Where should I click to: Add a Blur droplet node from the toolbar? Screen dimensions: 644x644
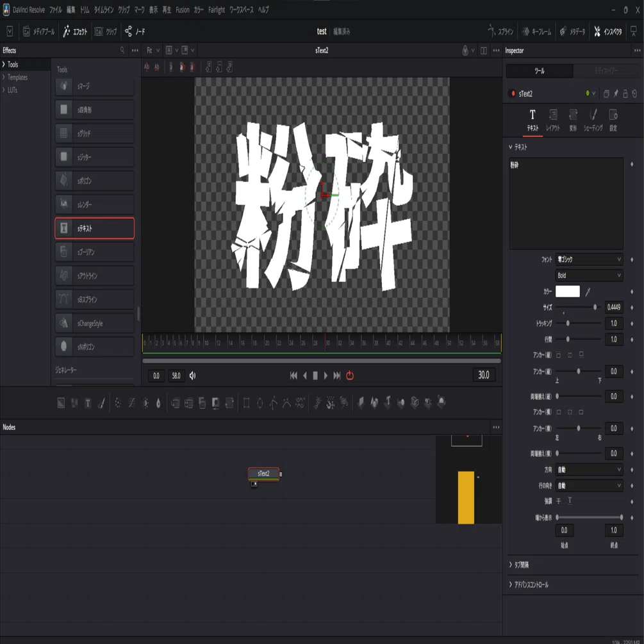[x=158, y=403]
